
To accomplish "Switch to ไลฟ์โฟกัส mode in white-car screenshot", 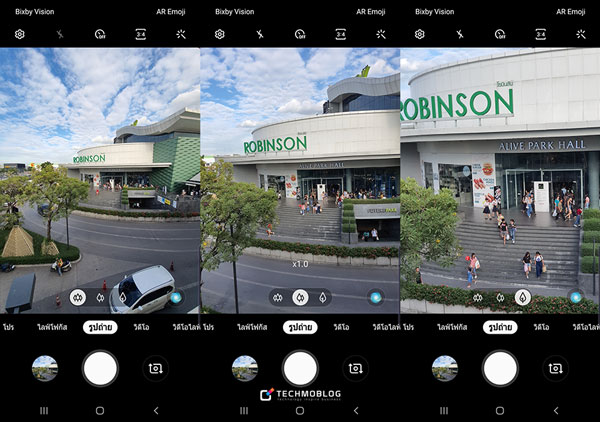I will point(52,327).
